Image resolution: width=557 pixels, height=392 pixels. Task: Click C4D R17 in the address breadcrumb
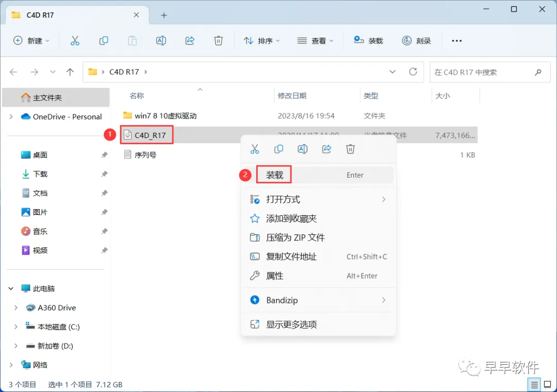[x=124, y=72]
